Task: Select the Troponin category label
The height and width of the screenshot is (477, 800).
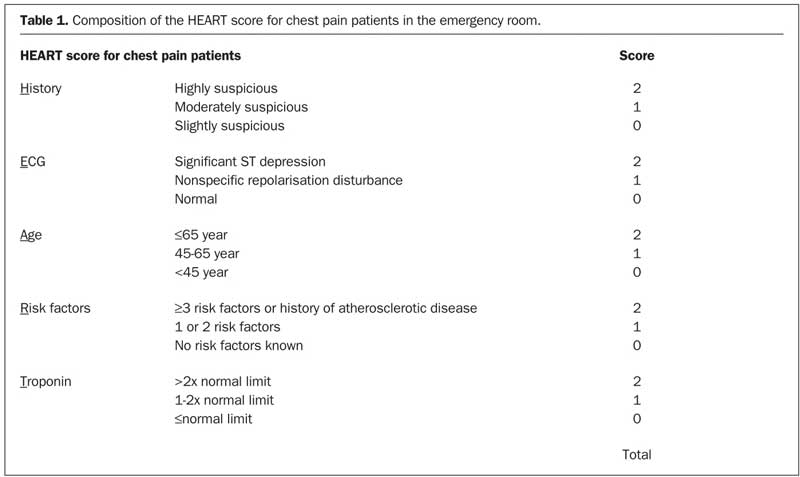Action: click(45, 382)
